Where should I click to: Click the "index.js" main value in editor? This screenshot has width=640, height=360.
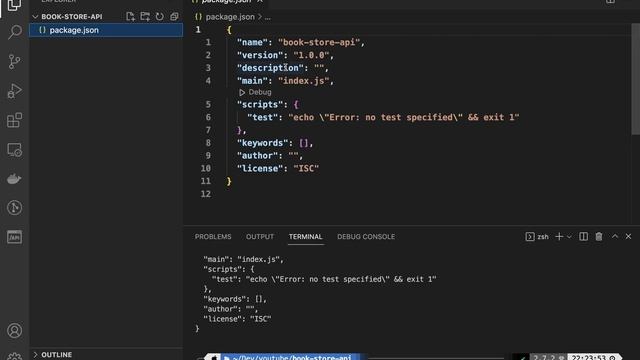[304, 81]
